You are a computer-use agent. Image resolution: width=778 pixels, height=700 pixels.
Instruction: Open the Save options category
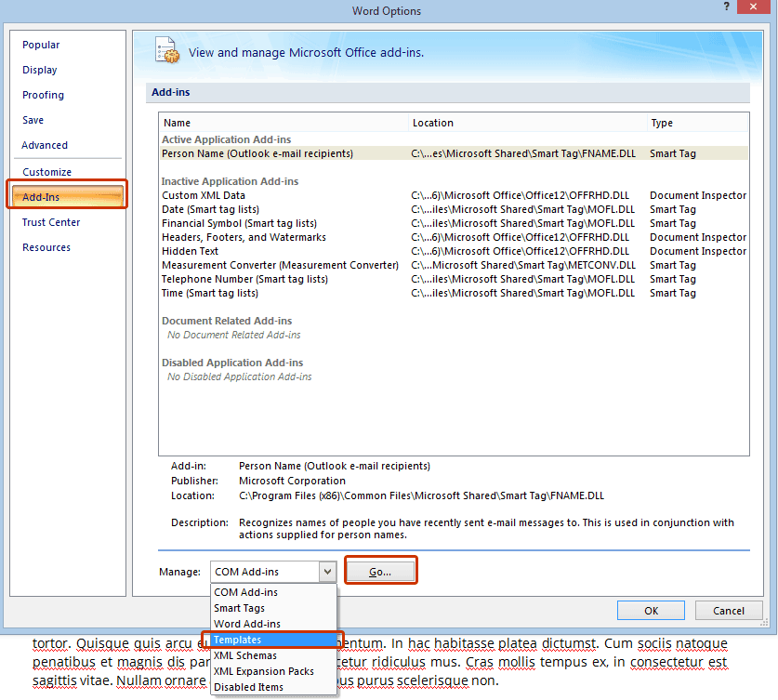[x=33, y=120]
